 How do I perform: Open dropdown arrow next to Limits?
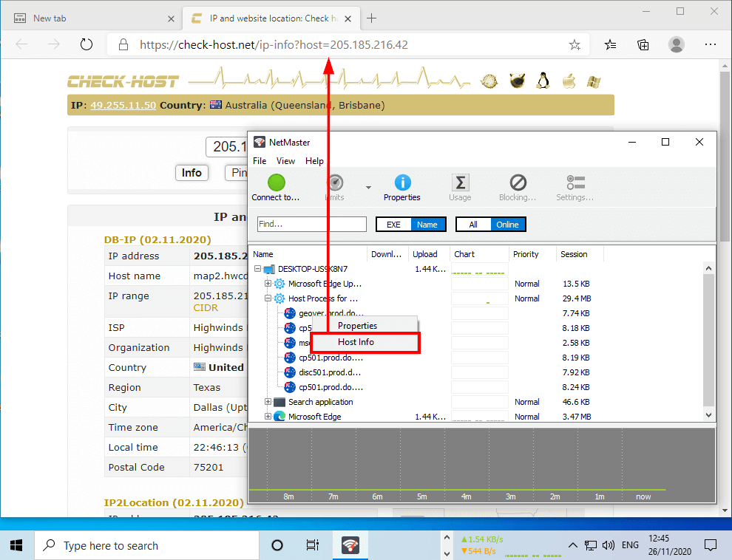pyautogui.click(x=368, y=188)
